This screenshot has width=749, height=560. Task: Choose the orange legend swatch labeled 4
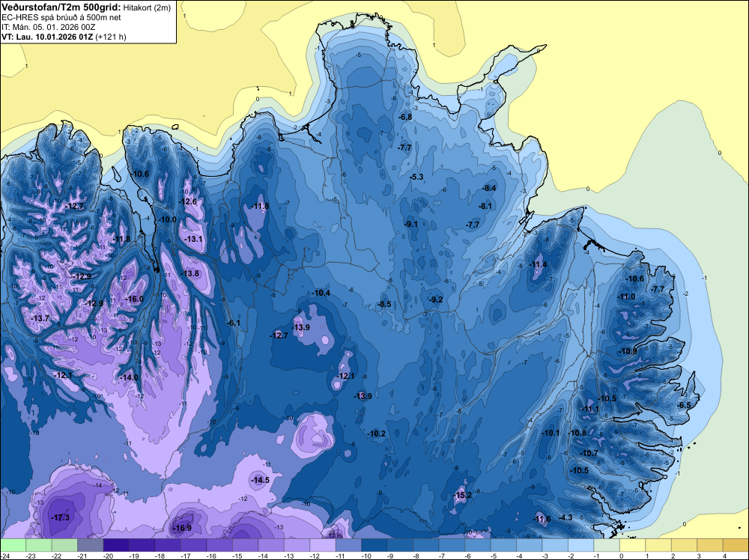[736, 545]
